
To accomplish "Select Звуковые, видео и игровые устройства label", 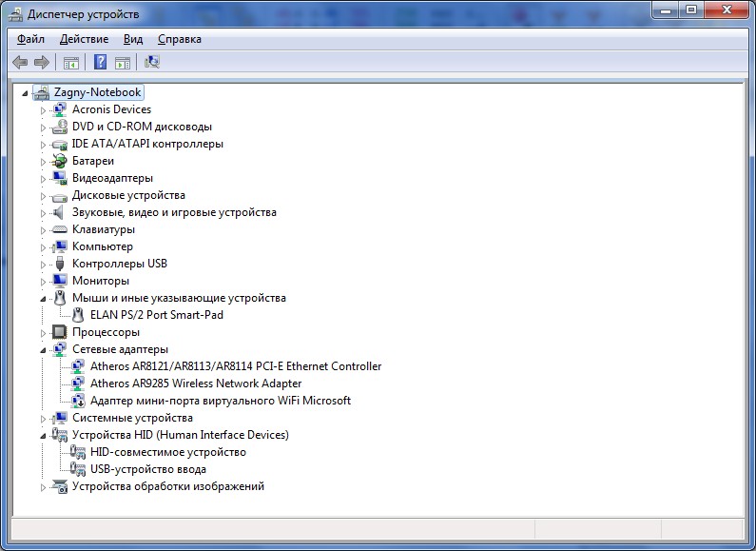I will click(174, 212).
